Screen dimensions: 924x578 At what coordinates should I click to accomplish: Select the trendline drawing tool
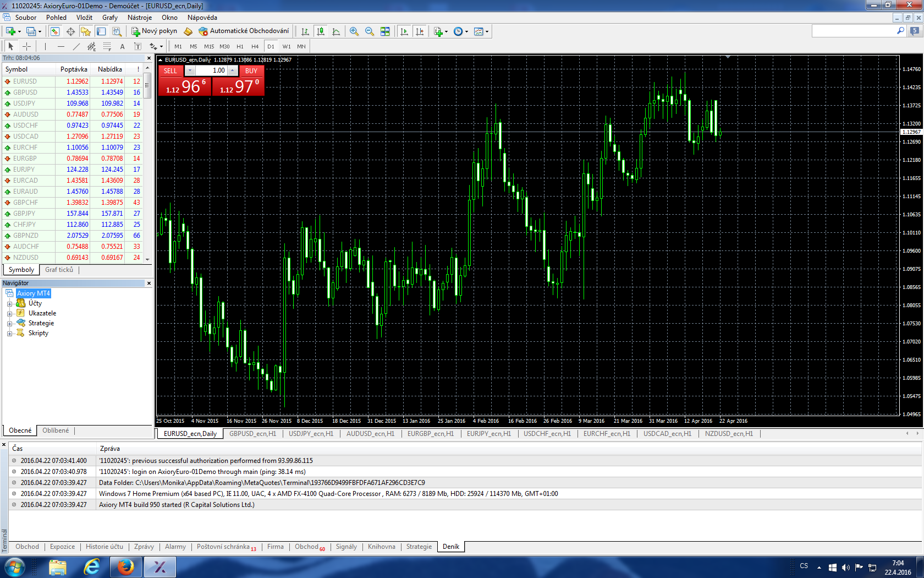(x=76, y=46)
